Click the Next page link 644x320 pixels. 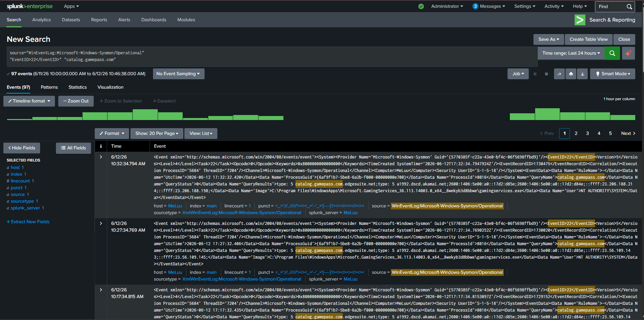pyautogui.click(x=628, y=134)
